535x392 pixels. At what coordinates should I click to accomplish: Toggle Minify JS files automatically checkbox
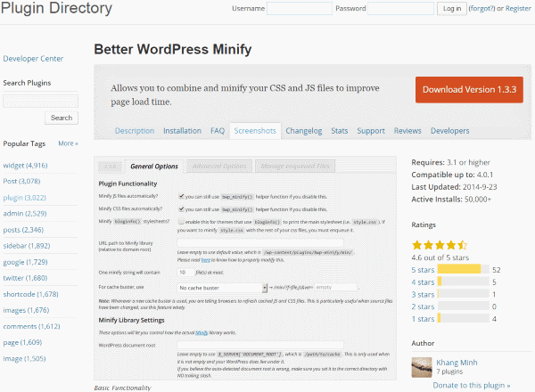[181, 196]
